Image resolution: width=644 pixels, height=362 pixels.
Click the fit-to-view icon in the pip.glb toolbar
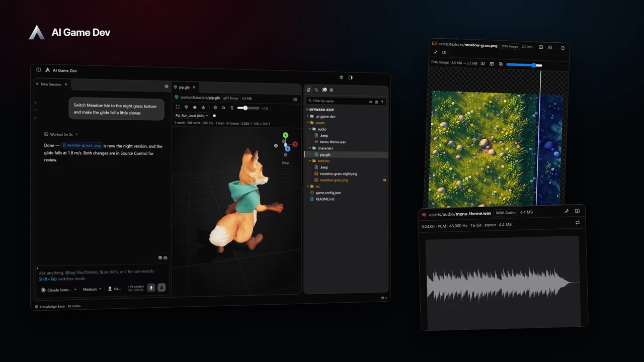pos(178,107)
